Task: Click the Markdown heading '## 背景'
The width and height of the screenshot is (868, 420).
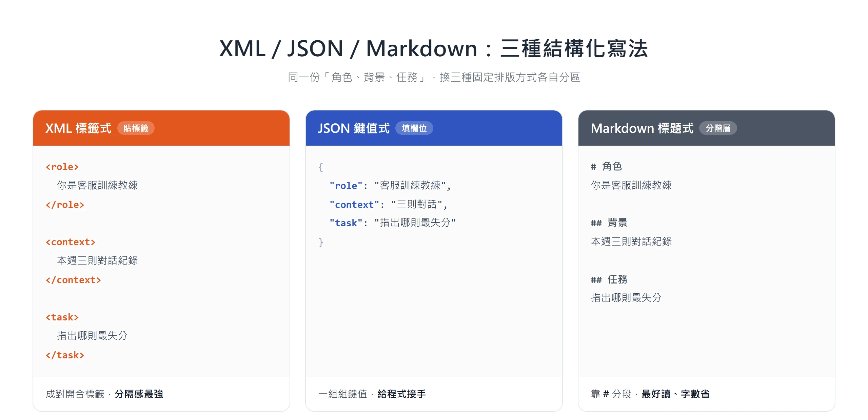Action: click(x=609, y=223)
